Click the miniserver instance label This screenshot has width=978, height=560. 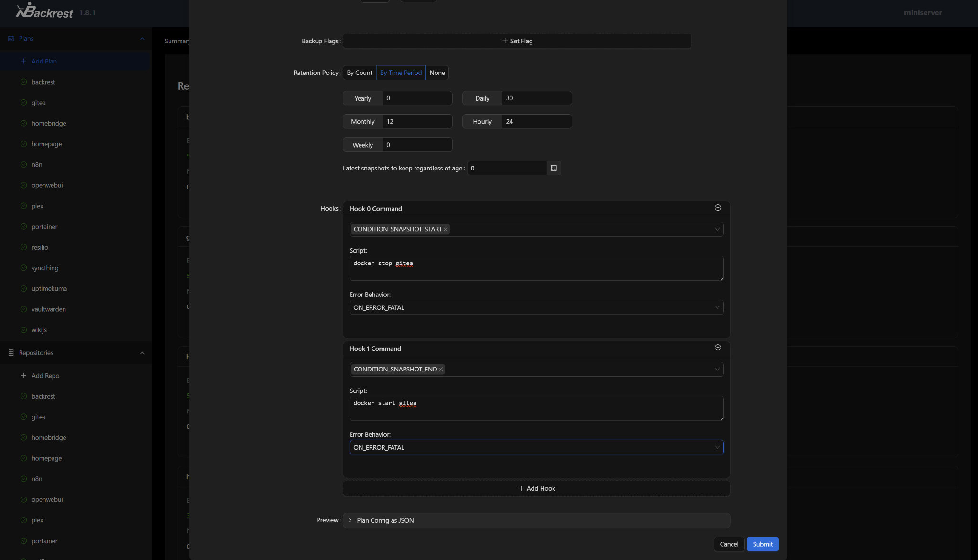tap(923, 13)
